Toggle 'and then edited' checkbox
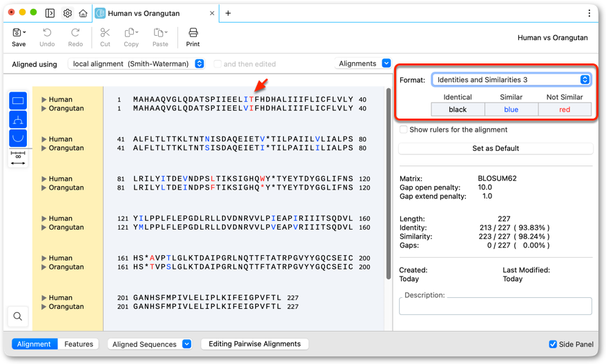Image resolution: width=606 pixels, height=364 pixels. 217,63
